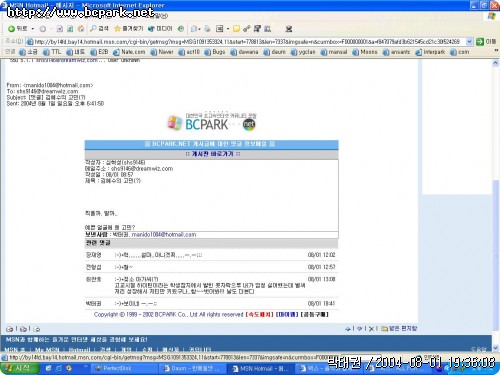Viewport: 500px width, 375px height.
Task: Click the delete X icon near 받은 편지함
Action: [x=371, y=329]
